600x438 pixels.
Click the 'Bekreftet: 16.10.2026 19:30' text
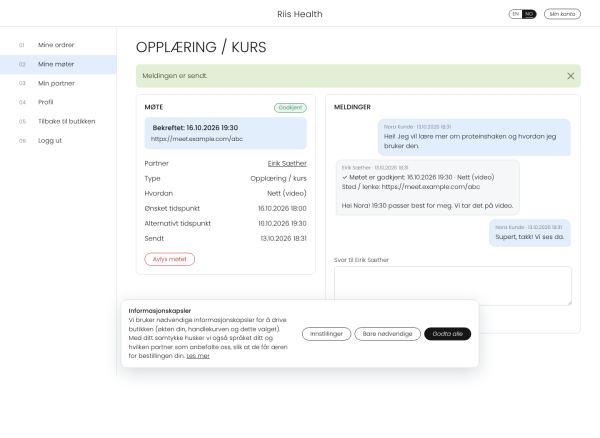click(x=195, y=128)
